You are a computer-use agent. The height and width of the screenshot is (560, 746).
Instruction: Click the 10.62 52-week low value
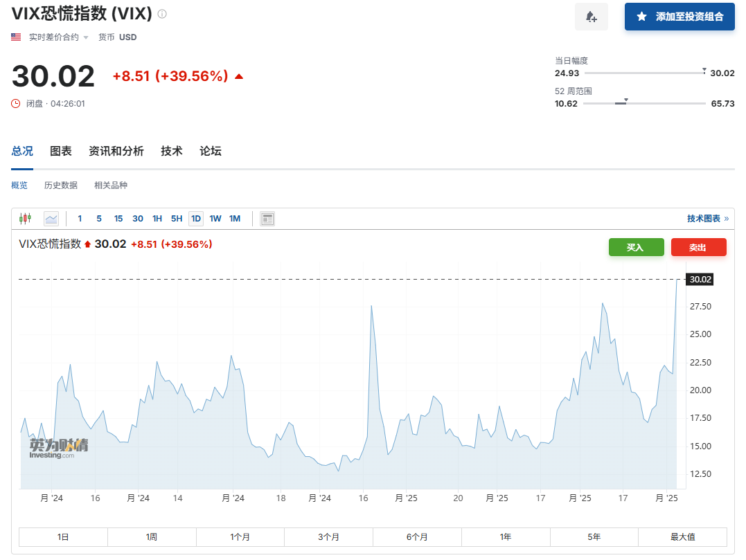566,104
